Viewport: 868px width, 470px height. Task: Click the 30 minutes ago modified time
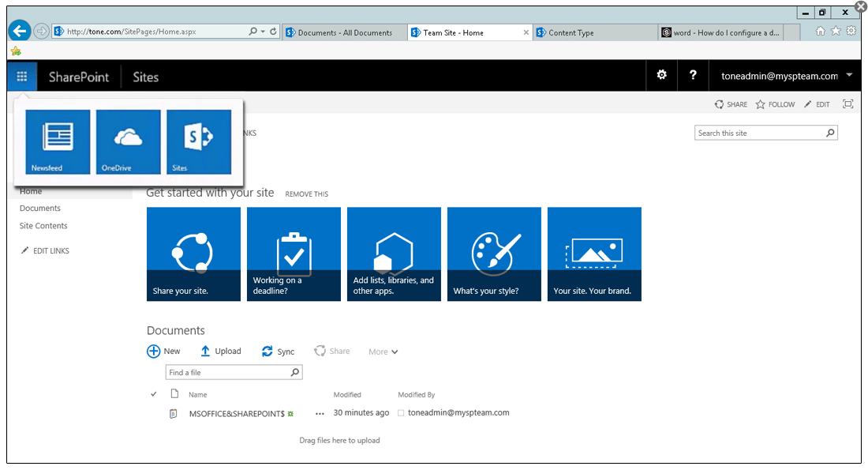361,413
